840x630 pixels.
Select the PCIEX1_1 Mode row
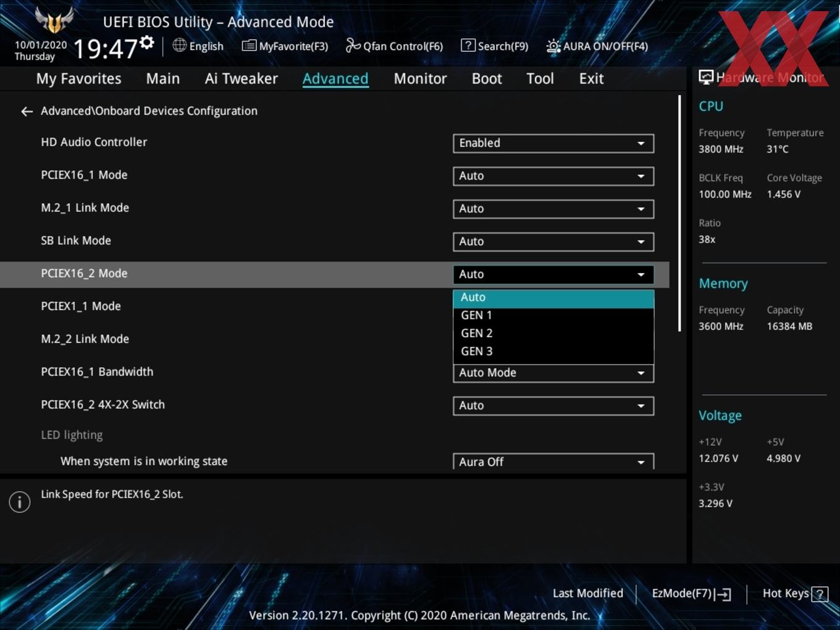pyautogui.click(x=81, y=306)
